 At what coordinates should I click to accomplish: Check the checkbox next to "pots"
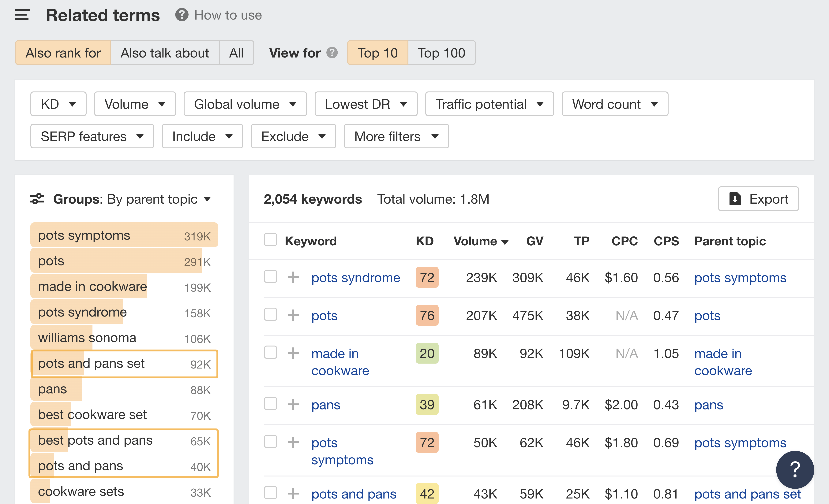click(x=271, y=315)
